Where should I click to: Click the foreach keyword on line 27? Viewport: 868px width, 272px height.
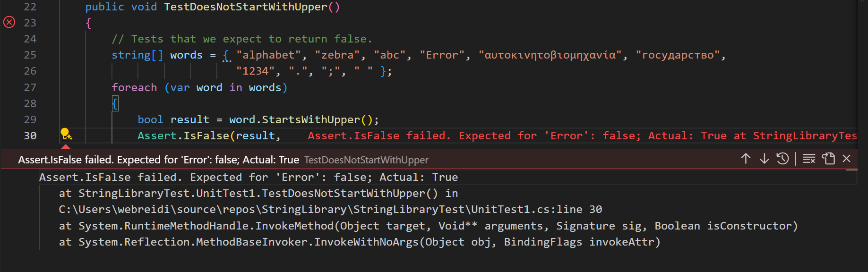[134, 87]
